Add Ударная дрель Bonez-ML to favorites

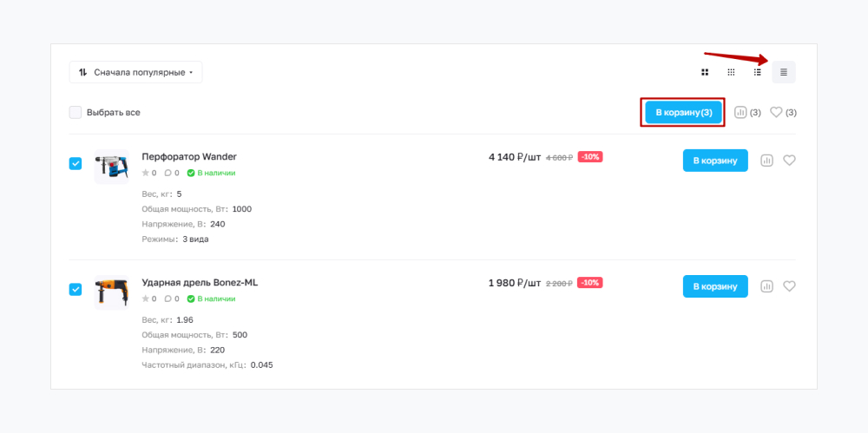(789, 286)
